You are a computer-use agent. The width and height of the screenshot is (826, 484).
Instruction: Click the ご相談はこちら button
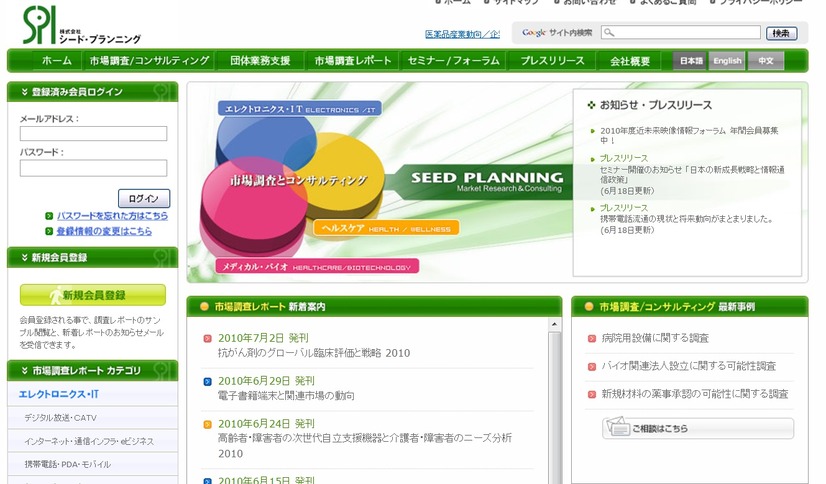[x=698, y=428]
